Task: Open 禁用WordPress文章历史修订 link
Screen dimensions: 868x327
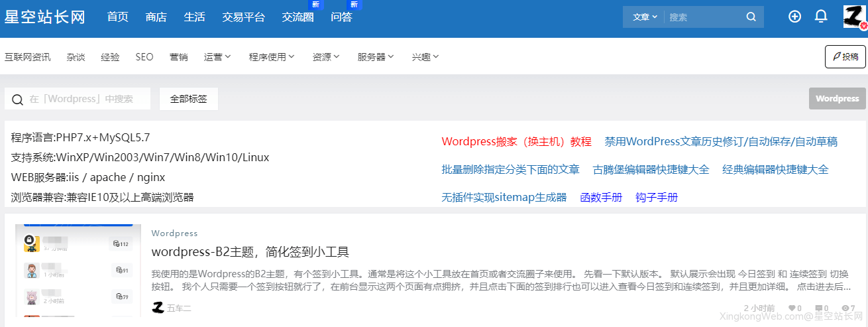Action: (721, 141)
